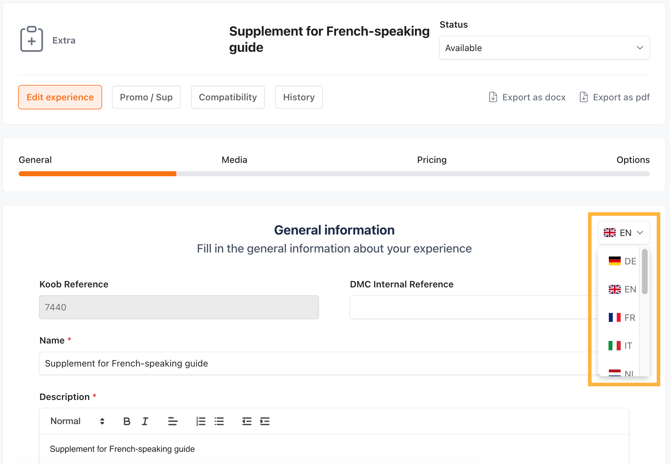Open the Promo / Sup section

(146, 97)
